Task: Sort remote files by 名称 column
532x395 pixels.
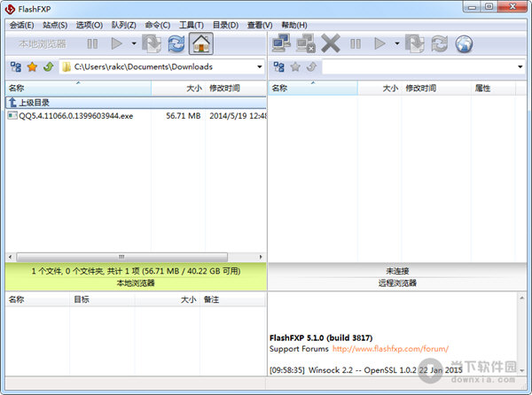Action: pos(313,88)
